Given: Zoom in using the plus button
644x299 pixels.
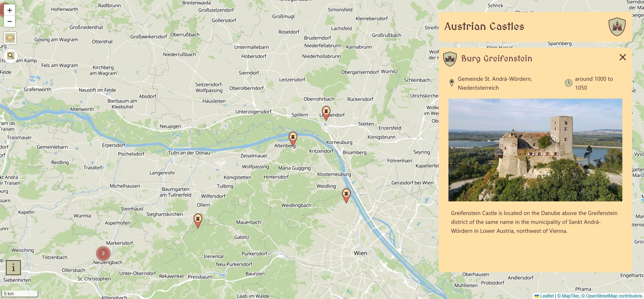Looking at the screenshot, I should (x=9, y=10).
